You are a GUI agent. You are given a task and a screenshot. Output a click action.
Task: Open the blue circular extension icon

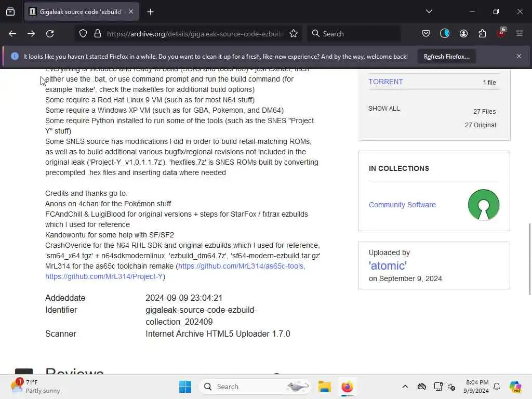click(x=445, y=34)
